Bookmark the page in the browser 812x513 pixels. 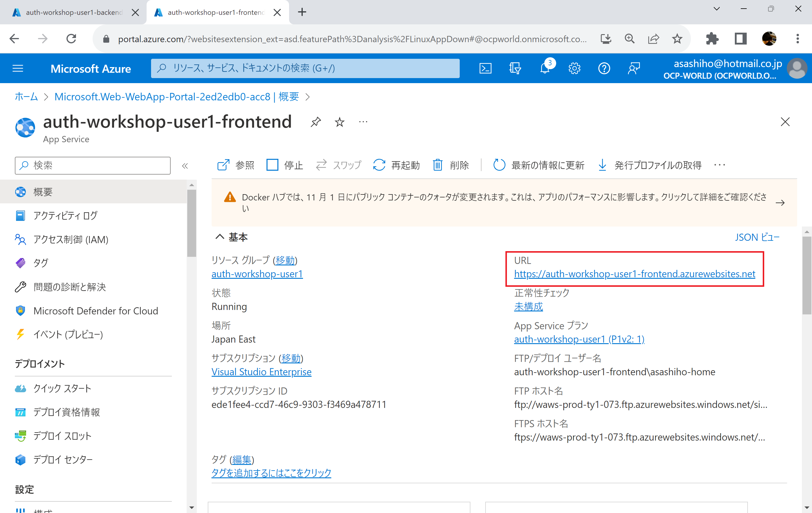(677, 39)
